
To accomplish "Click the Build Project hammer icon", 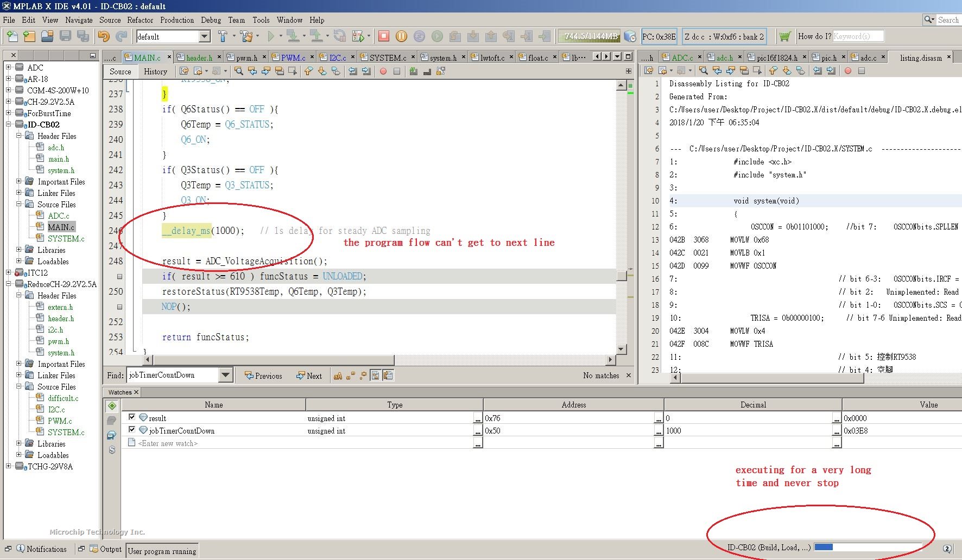I will click(x=223, y=36).
